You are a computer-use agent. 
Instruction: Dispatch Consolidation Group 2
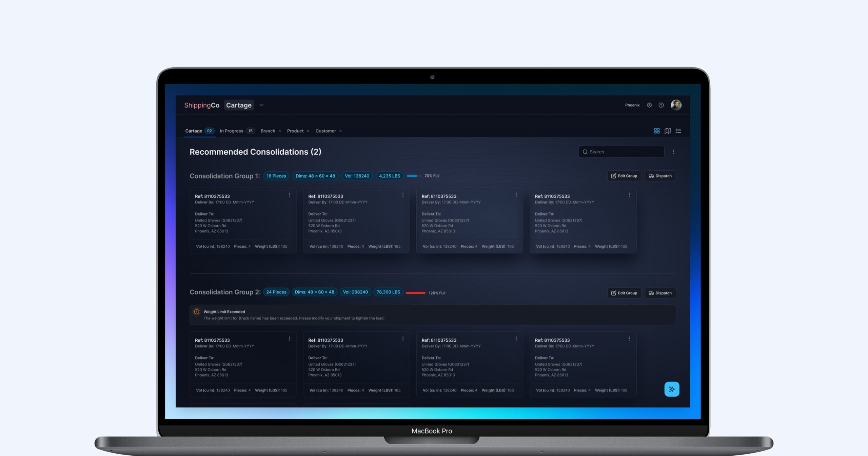click(x=660, y=293)
